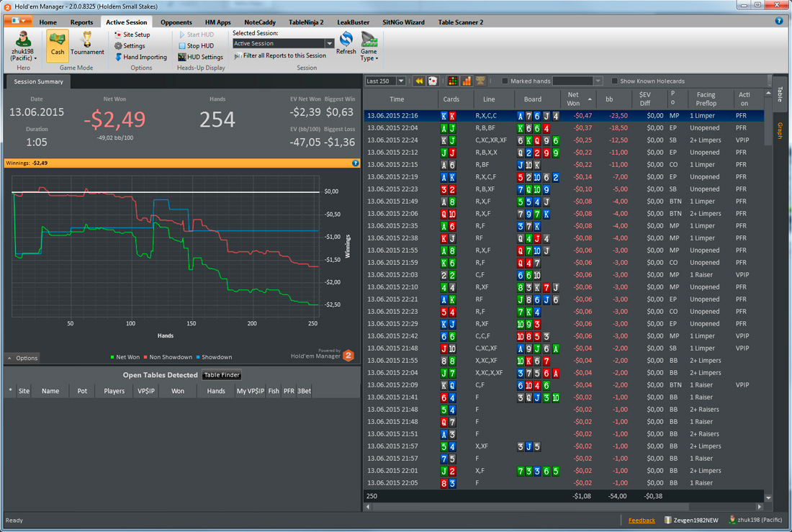This screenshot has width=792, height=532.
Task: Switch to Table Scanner 2 tab
Action: click(460, 22)
